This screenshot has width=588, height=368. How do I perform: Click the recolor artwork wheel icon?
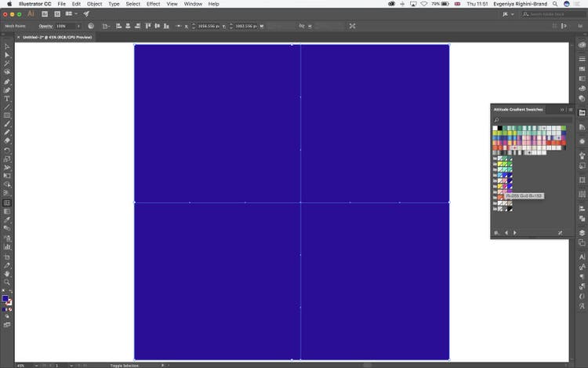pyautogui.click(x=91, y=26)
